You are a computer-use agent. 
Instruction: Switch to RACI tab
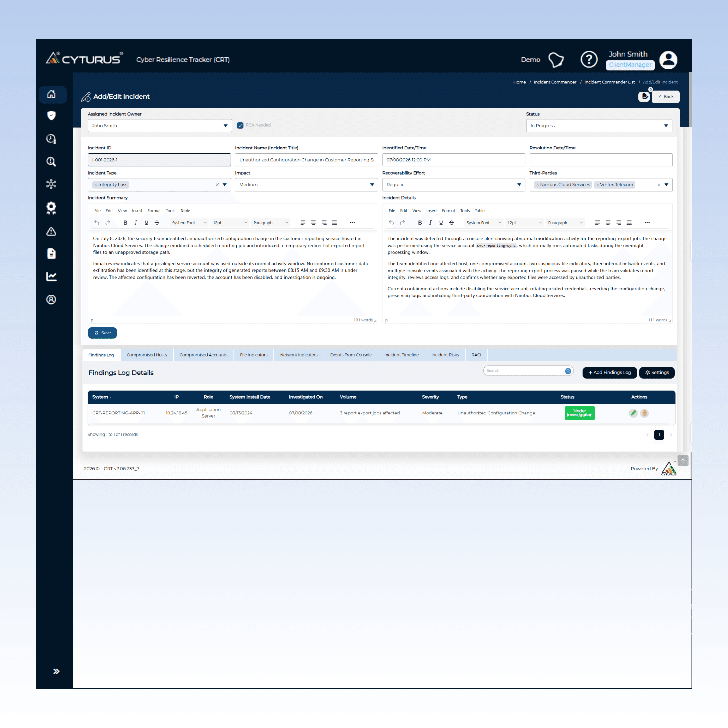(476, 355)
